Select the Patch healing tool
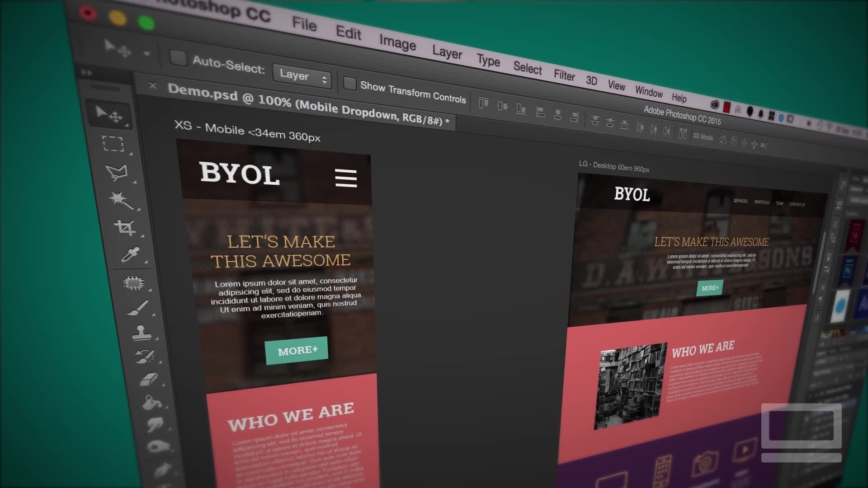Screen dimensions: 868x488 click(x=134, y=283)
